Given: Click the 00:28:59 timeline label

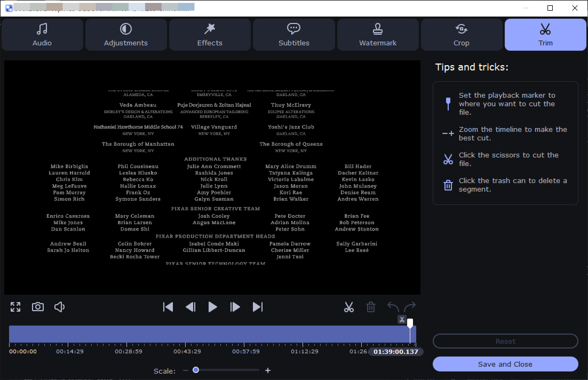Looking at the screenshot, I should (129, 351).
